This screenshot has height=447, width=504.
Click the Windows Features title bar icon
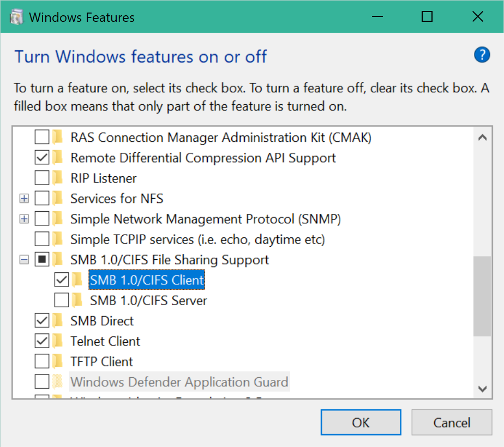[16, 17]
